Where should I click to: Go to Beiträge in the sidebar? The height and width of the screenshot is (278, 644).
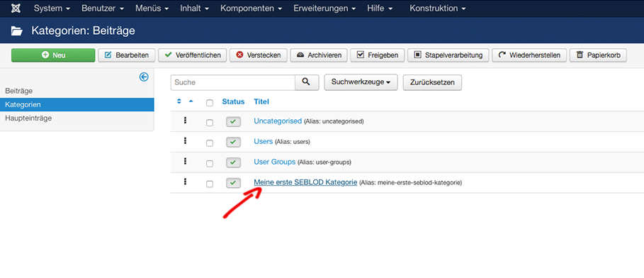coord(19,91)
